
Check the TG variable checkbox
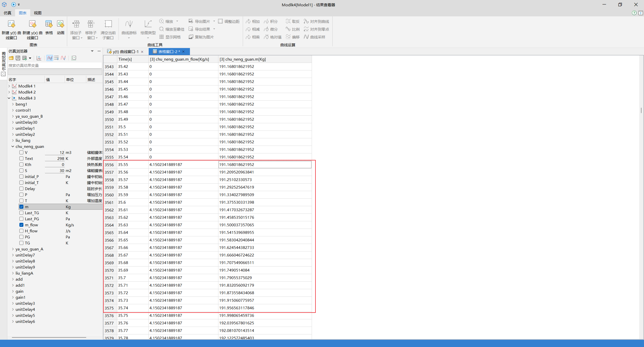[x=21, y=243]
